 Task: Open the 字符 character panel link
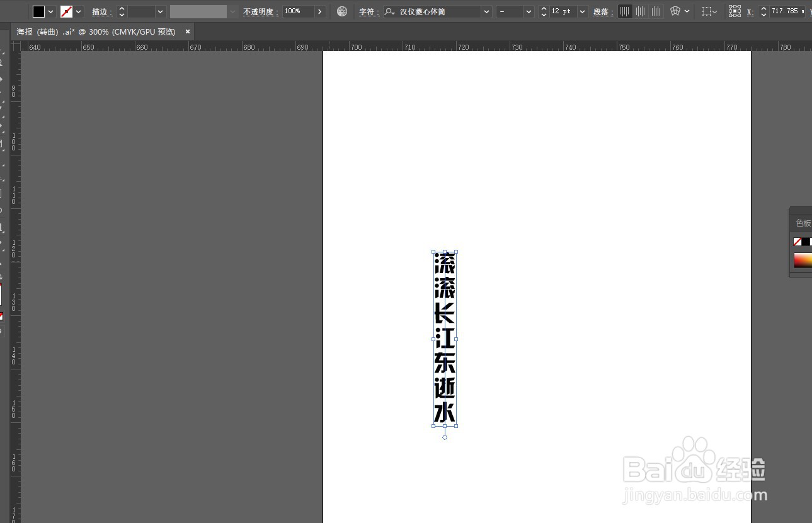369,11
